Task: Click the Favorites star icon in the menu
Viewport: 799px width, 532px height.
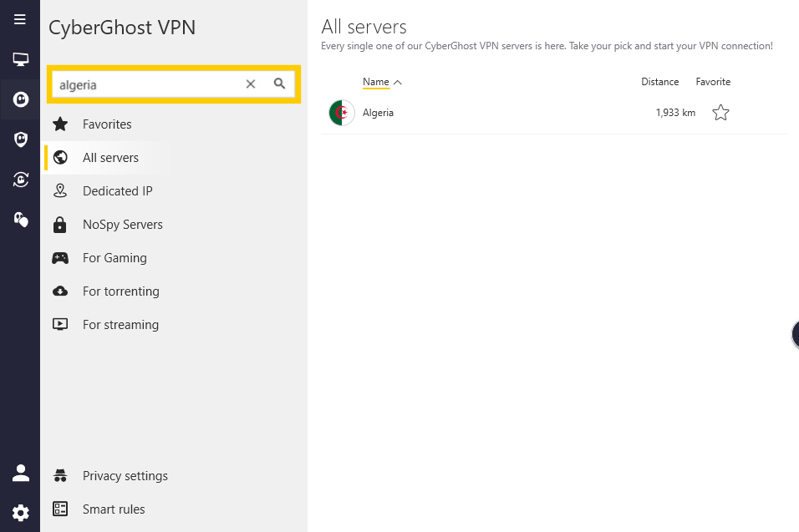Action: coord(60,124)
